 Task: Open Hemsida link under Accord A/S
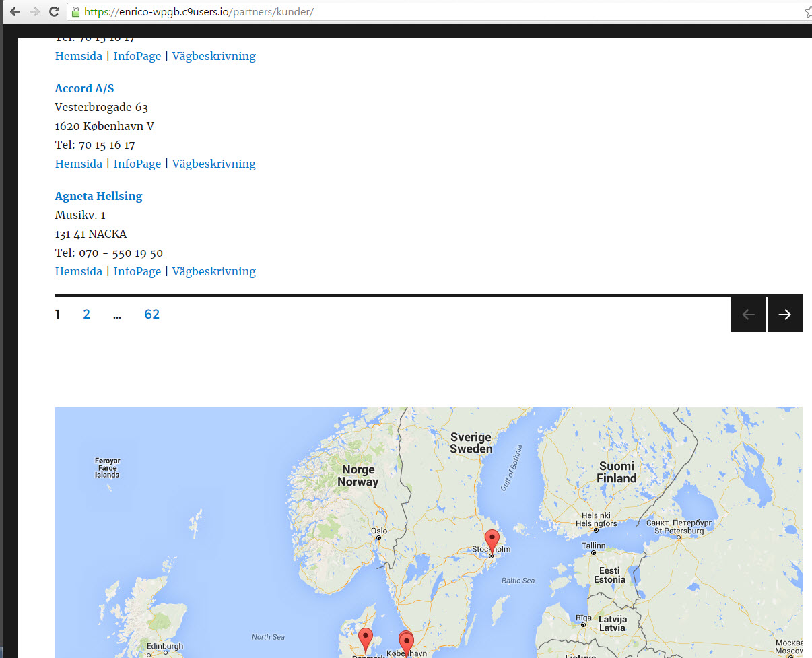[79, 164]
